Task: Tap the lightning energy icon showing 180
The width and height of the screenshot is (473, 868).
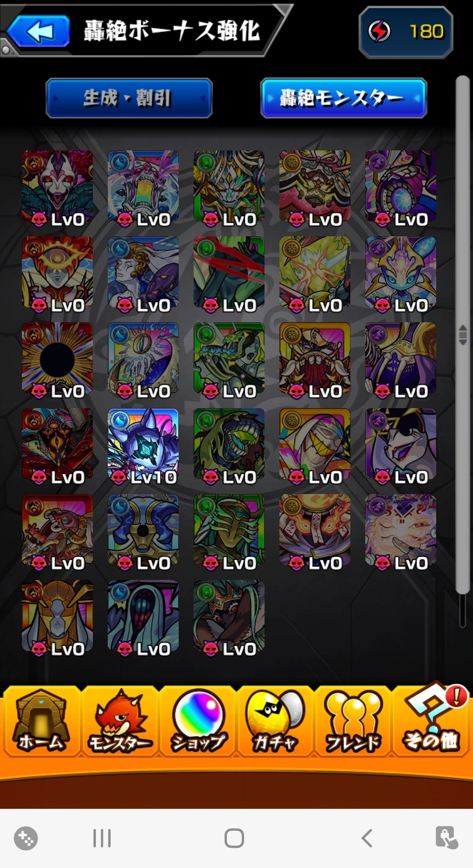Action: pos(379,31)
